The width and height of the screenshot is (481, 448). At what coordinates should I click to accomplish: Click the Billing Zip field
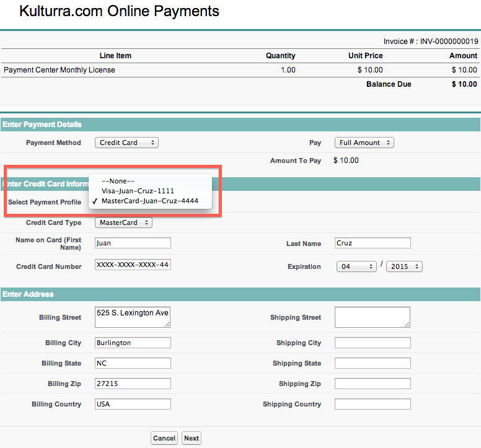pos(133,384)
